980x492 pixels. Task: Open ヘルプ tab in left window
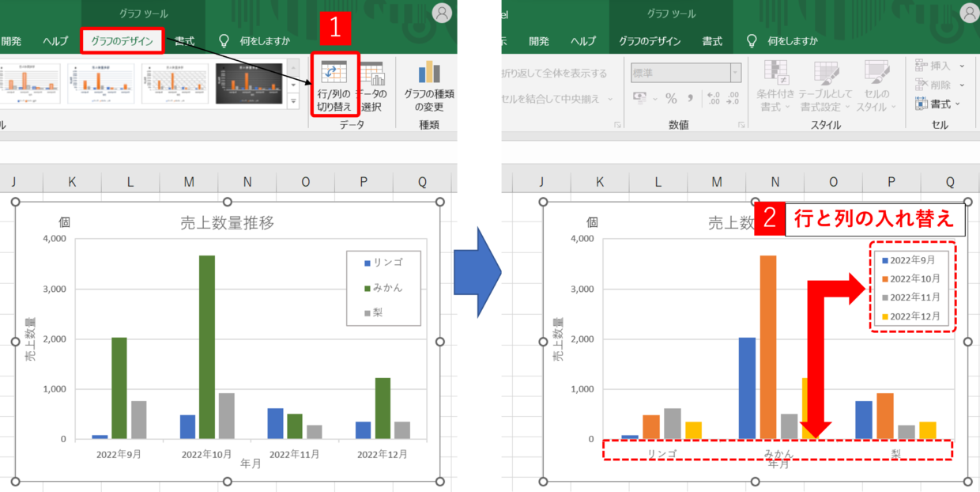pos(55,41)
